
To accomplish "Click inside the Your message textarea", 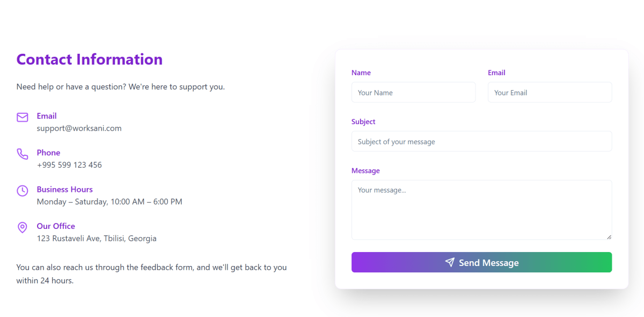I will (481, 210).
